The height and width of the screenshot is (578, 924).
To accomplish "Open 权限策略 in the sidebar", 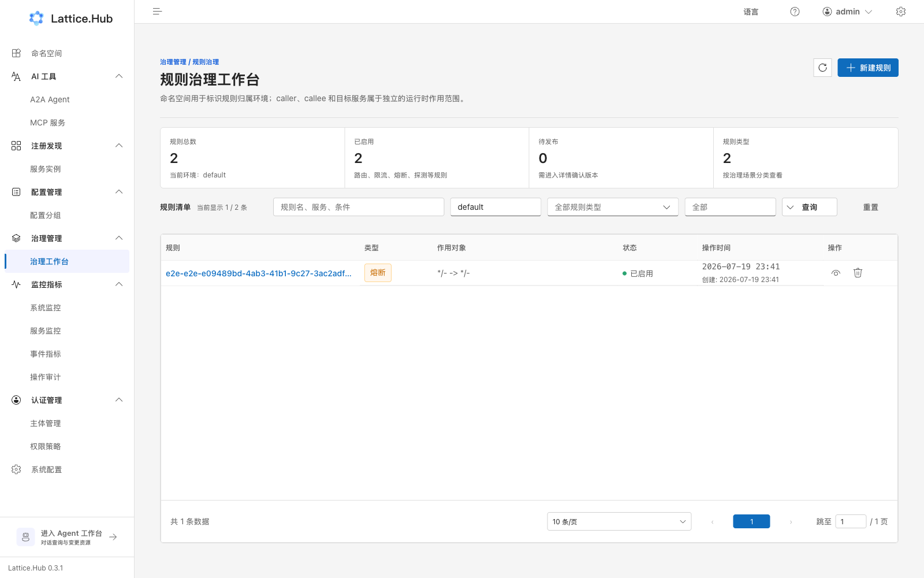I will tap(67, 446).
